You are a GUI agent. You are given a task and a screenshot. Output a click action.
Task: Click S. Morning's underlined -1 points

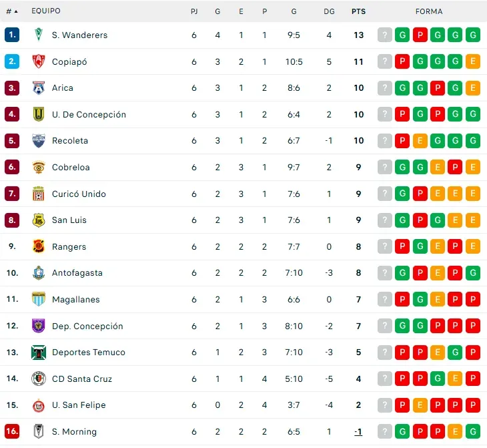pyautogui.click(x=358, y=432)
